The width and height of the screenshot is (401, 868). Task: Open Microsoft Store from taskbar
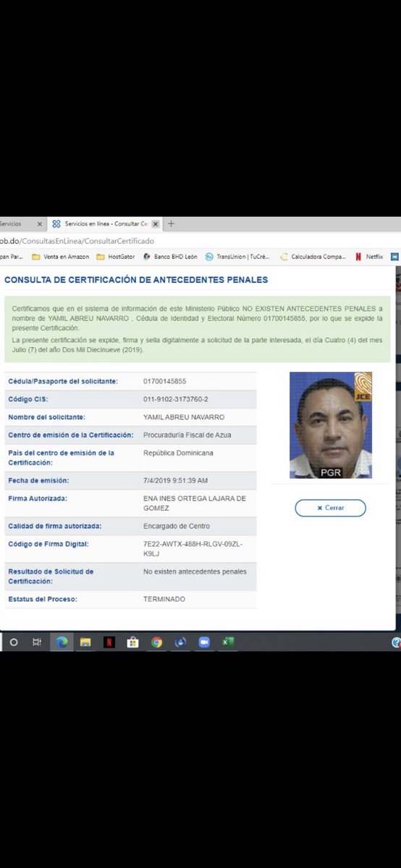(x=132, y=642)
